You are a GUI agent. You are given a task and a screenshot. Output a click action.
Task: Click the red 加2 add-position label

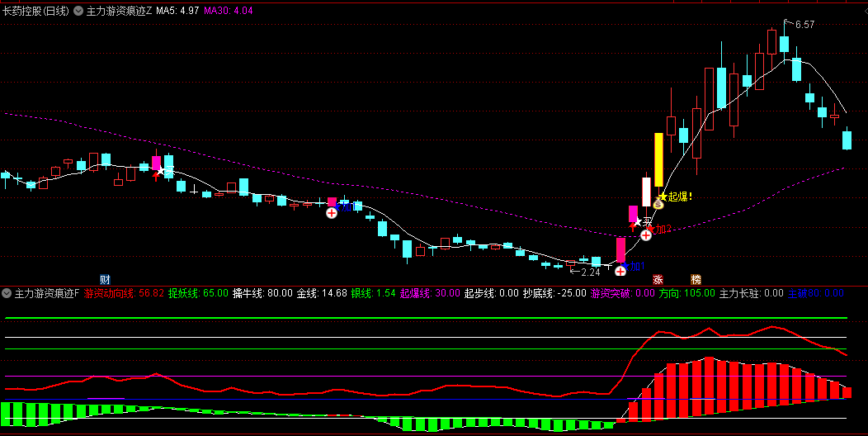(x=663, y=229)
